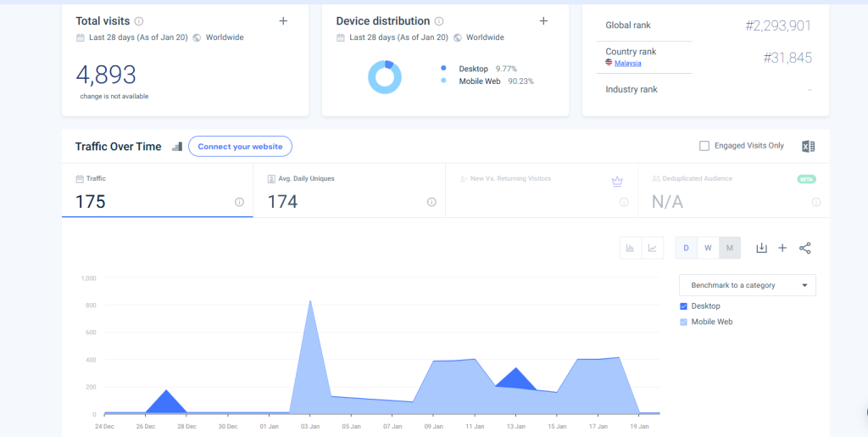Click the 03 Jan traffic peak on chart
Viewport: 868px width, 437px height.
point(310,301)
